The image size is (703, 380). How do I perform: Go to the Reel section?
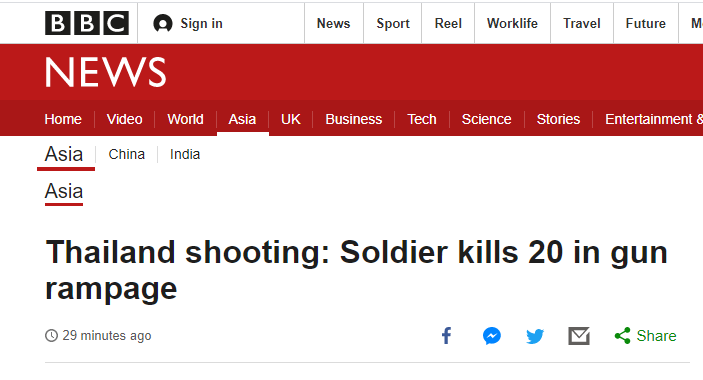[x=448, y=23]
